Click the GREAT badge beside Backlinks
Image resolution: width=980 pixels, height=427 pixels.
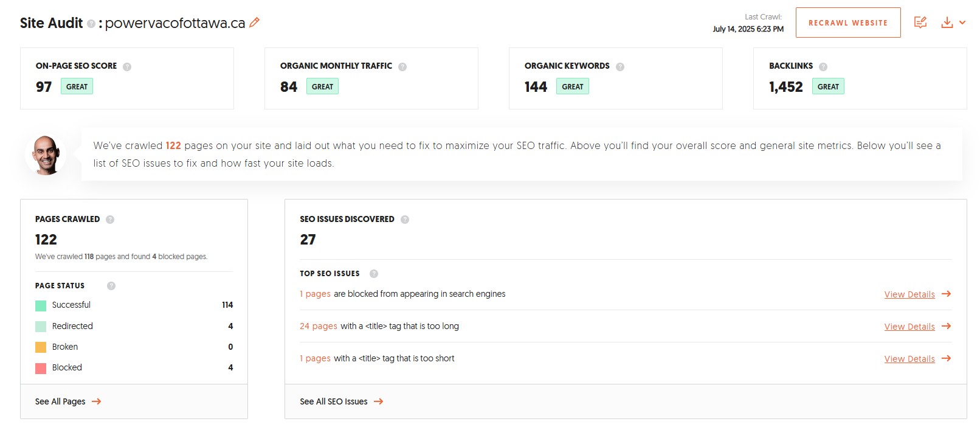pos(828,86)
